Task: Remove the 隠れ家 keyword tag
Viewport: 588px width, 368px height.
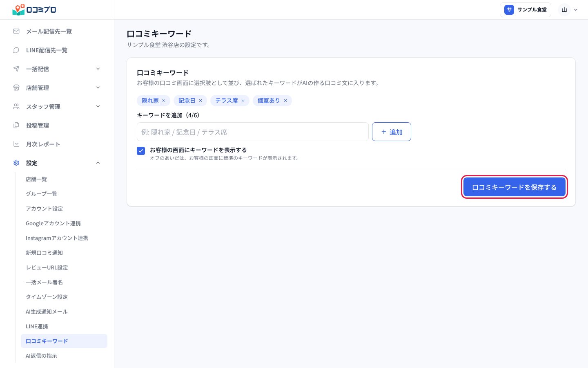Action: coord(164,101)
